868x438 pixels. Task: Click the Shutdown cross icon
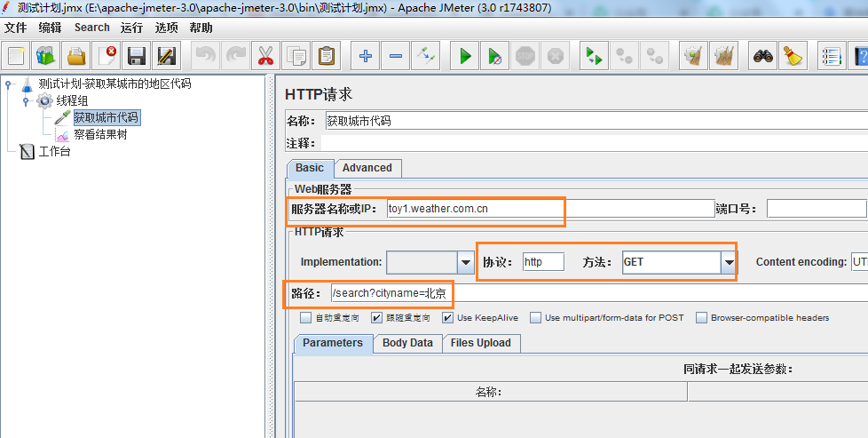pos(555,55)
